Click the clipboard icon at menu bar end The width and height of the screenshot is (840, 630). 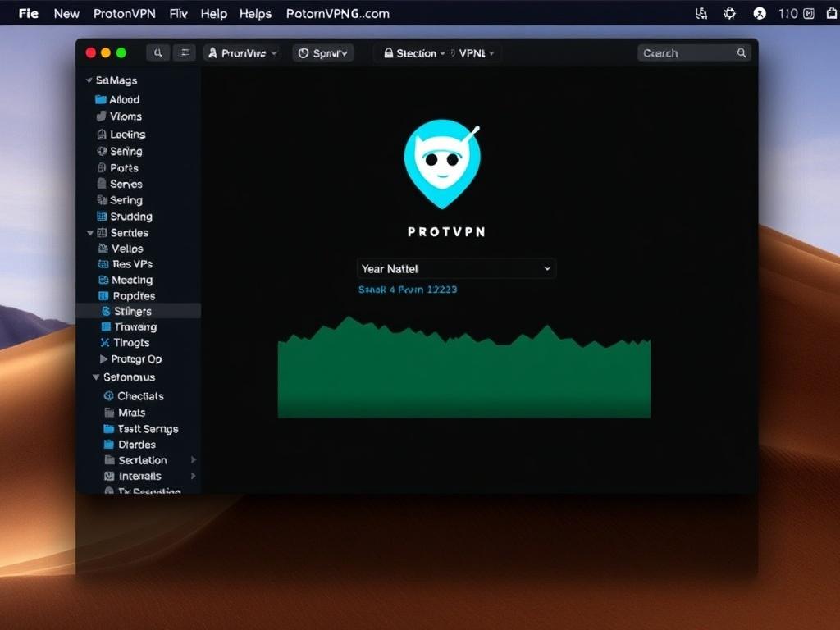point(832,13)
